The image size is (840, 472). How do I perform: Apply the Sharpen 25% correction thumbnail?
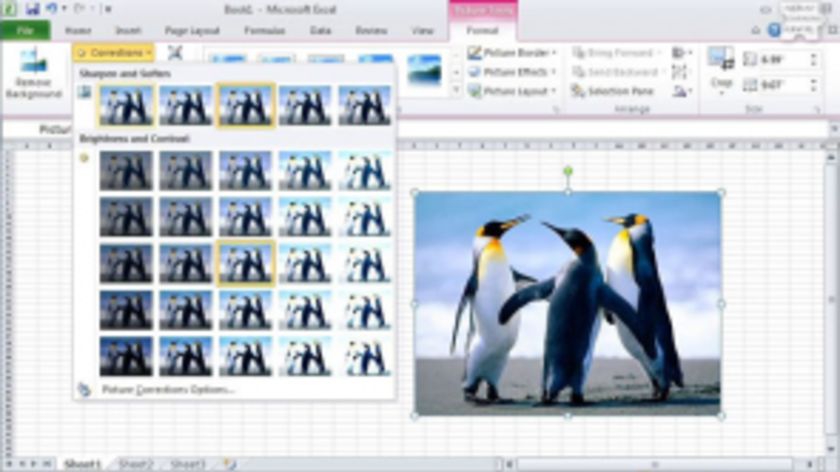[x=305, y=106]
